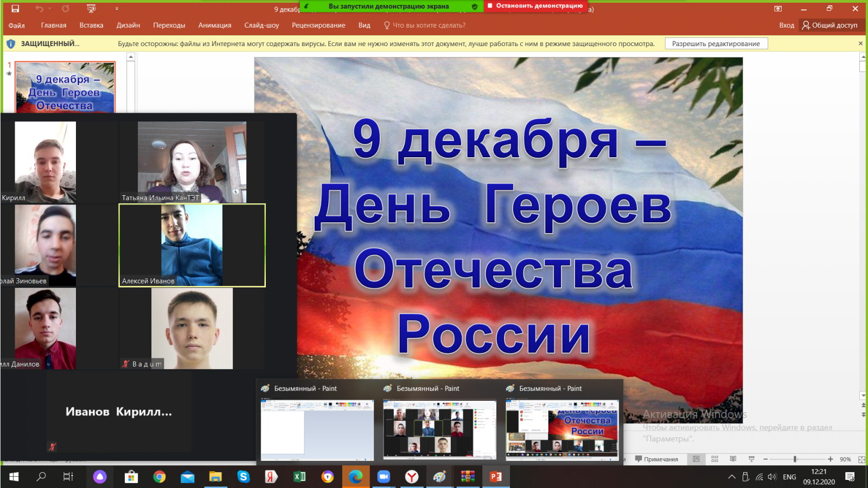This screenshot has height=488, width=868.
Task: Click the security shield icon on sharing bar
Action: coord(475,7)
